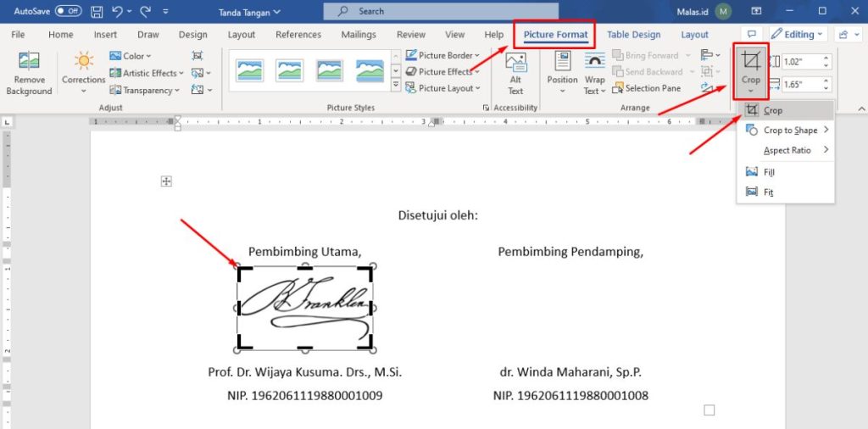Select Fill in the crop menu

tap(786, 172)
